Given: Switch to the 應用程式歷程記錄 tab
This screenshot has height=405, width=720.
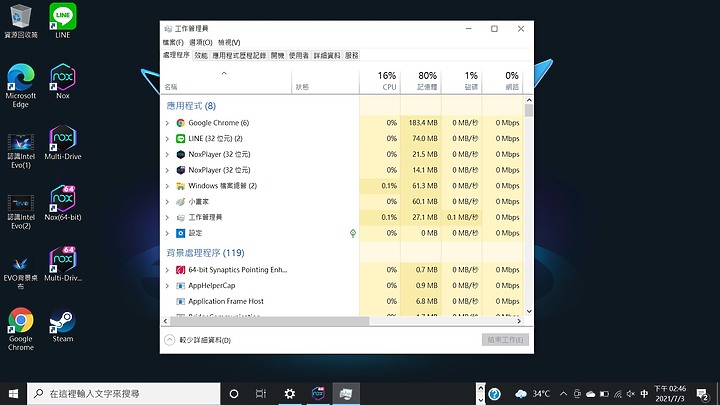Looking at the screenshot, I should pyautogui.click(x=239, y=56).
